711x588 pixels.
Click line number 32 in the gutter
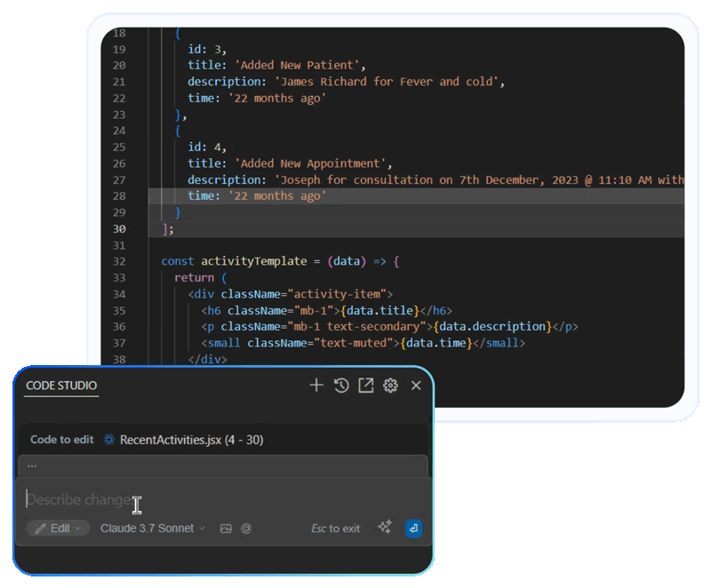click(119, 261)
